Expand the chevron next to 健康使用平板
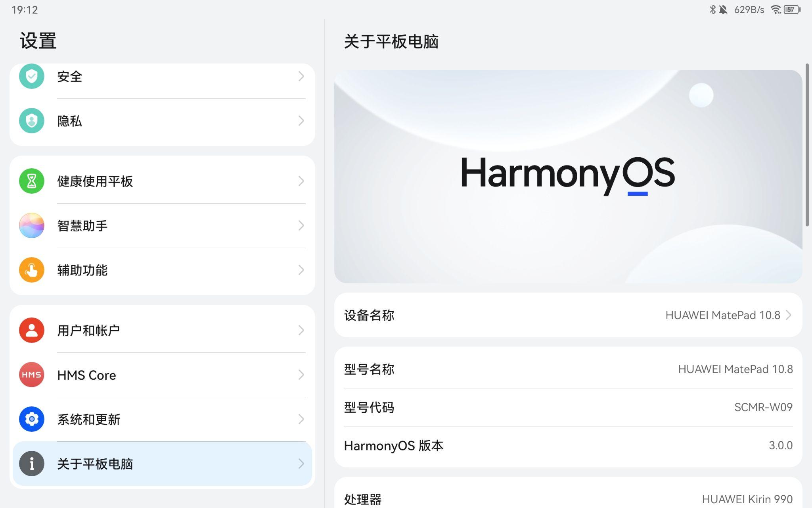The image size is (812, 508). coord(301,181)
